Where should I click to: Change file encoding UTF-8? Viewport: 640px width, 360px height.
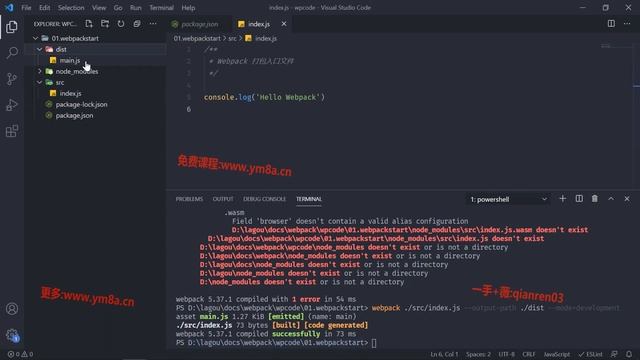click(507, 354)
